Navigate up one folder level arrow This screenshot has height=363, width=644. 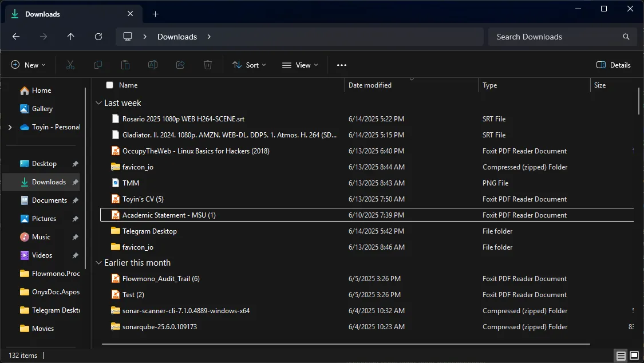coord(71,37)
